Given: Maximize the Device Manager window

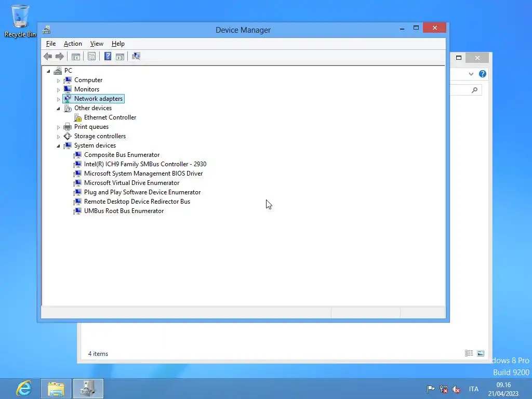Looking at the screenshot, I should point(416,28).
